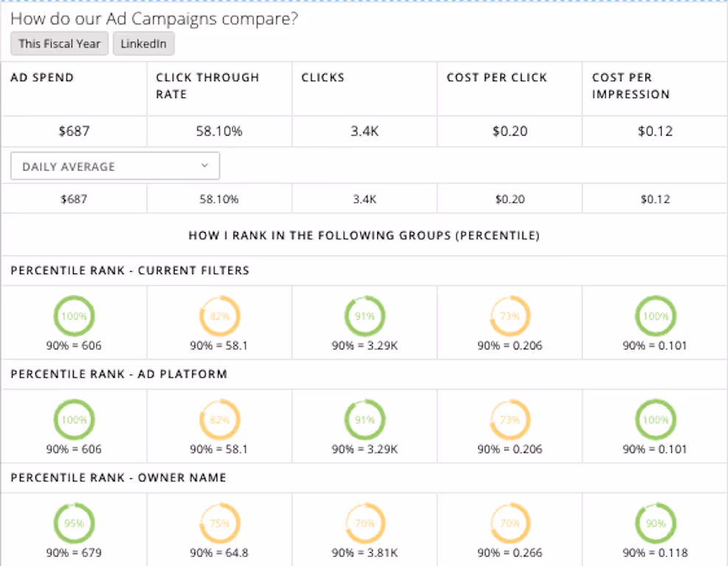The width and height of the screenshot is (728, 566).
Task: Select the 73% Cost Per Click gauge under Ad Platform
Action: click(510, 419)
